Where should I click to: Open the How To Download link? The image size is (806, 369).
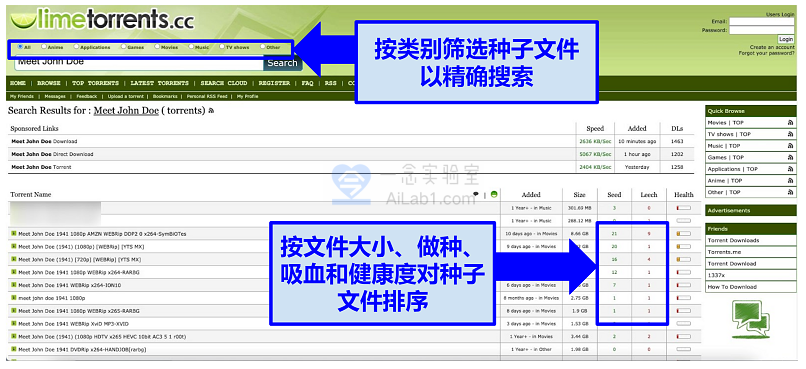click(732, 287)
